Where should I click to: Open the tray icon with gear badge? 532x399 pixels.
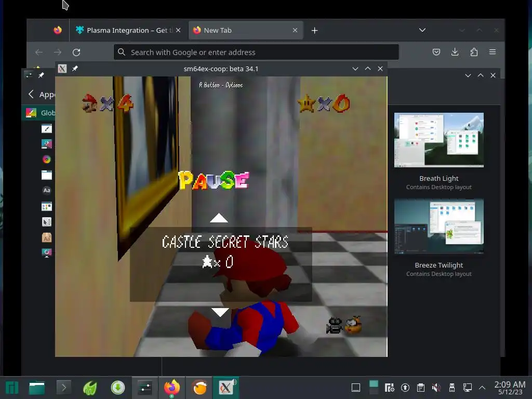(390, 388)
